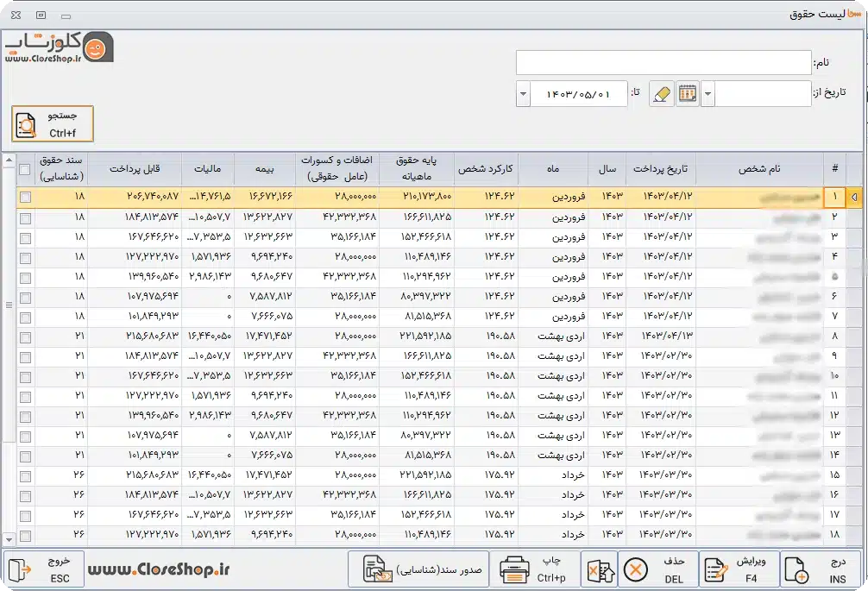The image size is (868, 591).
Task: Select the ۱۴۰۳/۰۴/۱۳ payment date cell in row ۸
Action: (661, 336)
